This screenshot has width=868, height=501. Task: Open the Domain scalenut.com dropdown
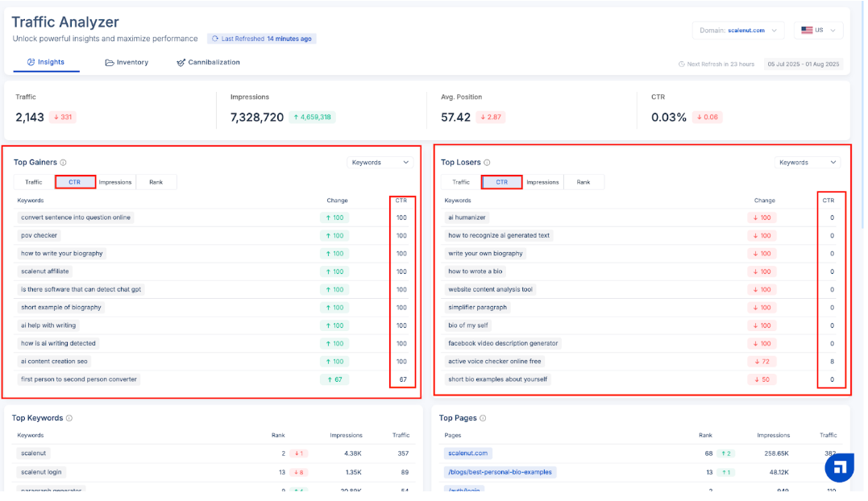pyautogui.click(x=737, y=30)
